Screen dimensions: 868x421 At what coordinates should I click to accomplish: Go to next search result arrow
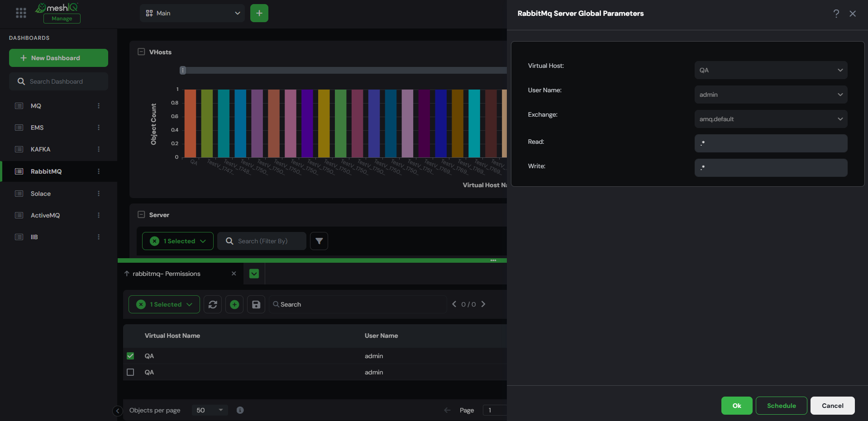[483, 304]
